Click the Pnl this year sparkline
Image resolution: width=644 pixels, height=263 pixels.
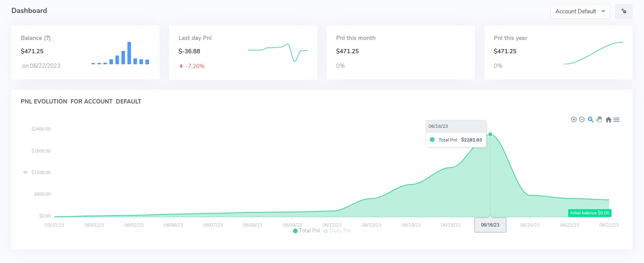[x=593, y=53]
